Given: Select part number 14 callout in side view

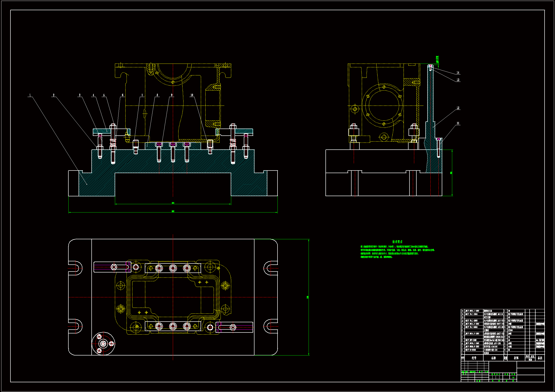Looking at the screenshot, I should tap(458, 73).
